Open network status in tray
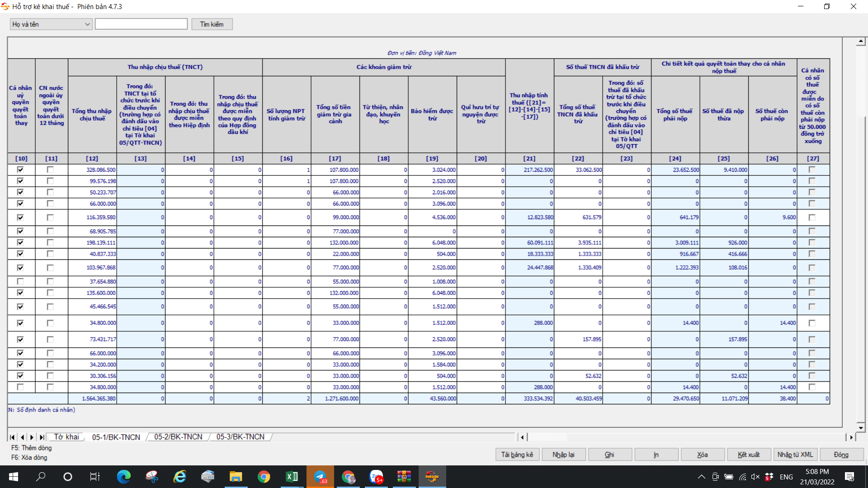The image size is (868, 488). click(x=742, y=477)
